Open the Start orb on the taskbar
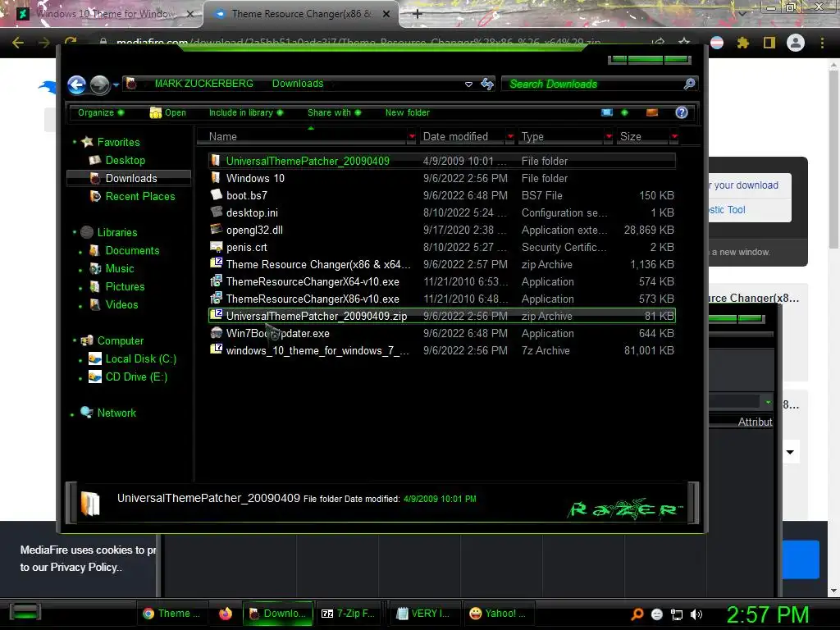Viewport: 840px width, 630px height. tap(25, 612)
